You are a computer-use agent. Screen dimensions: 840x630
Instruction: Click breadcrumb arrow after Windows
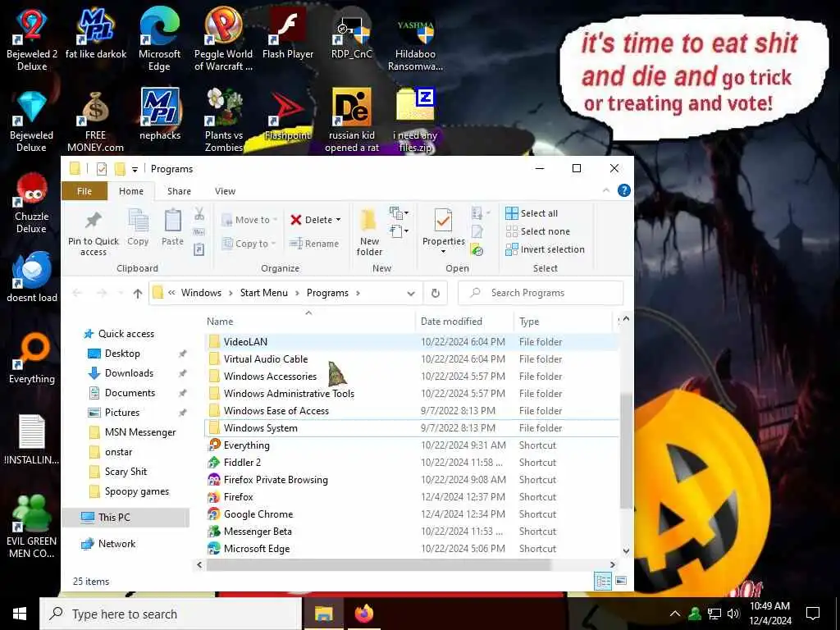[231, 293]
